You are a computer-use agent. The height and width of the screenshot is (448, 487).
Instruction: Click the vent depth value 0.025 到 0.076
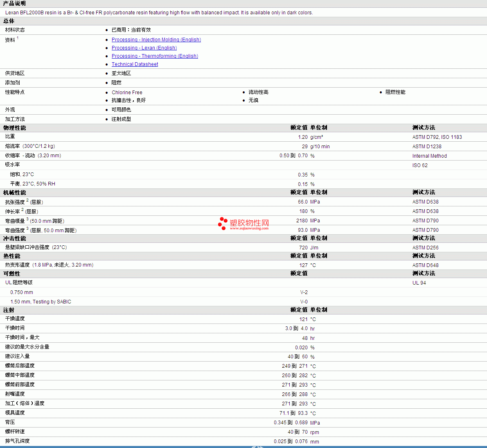[x=291, y=441]
